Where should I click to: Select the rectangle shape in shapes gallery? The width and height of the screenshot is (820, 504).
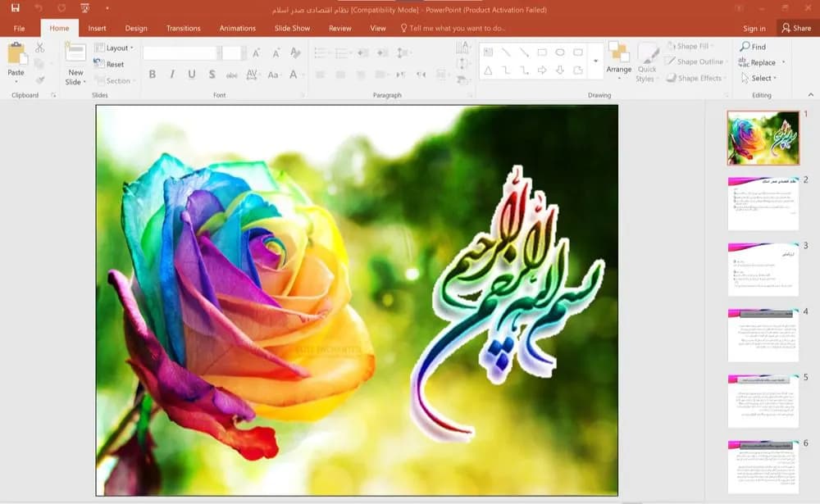tap(542, 52)
